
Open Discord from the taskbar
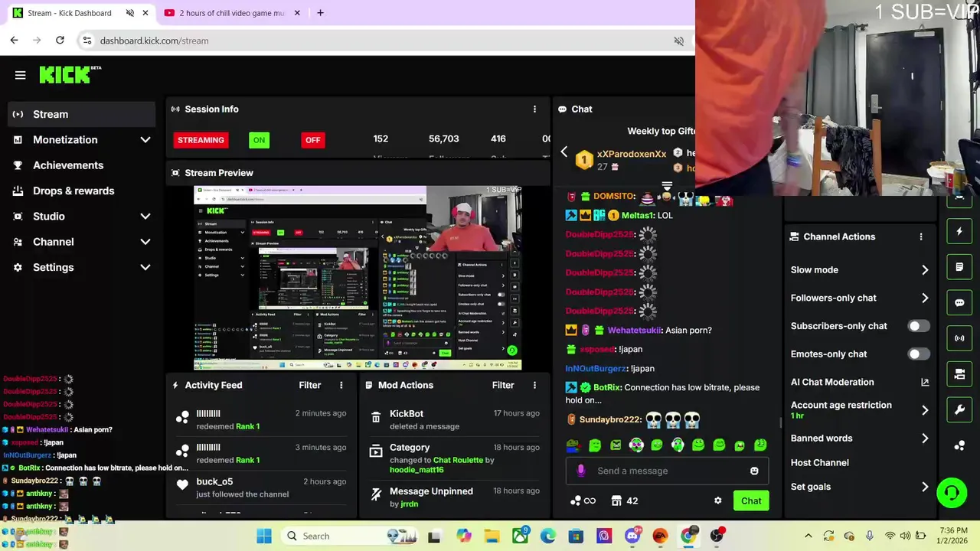[x=632, y=536]
